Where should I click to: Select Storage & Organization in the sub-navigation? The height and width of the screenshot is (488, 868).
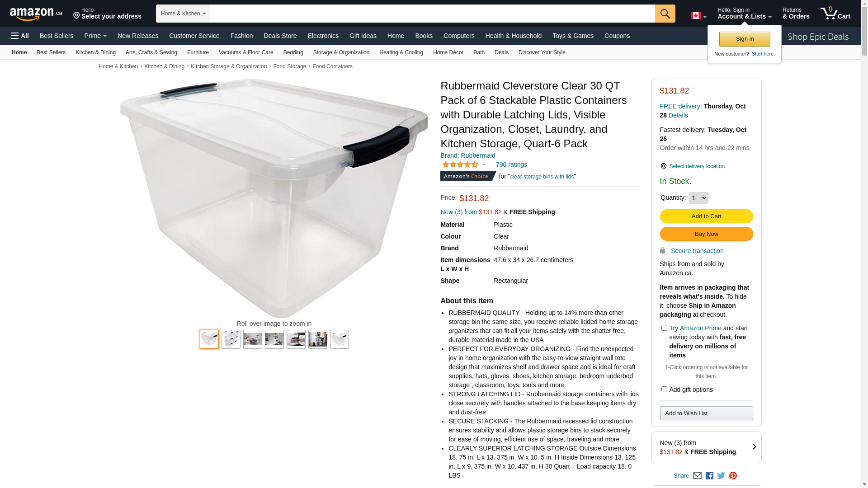(341, 52)
